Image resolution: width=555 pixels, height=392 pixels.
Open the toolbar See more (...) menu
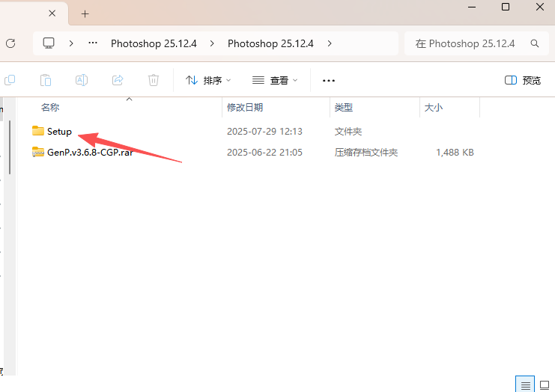328,80
